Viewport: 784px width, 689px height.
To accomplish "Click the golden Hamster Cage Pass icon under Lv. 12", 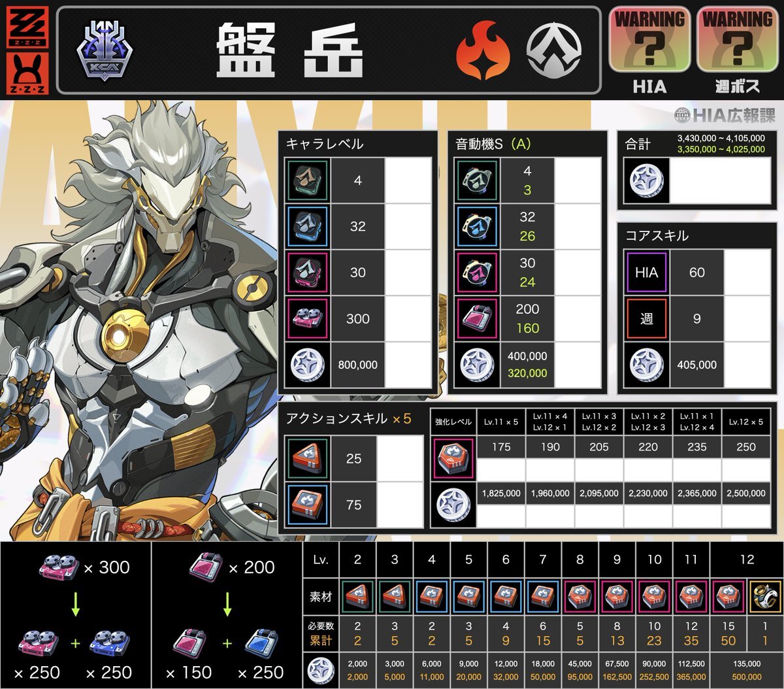I will pos(766,596).
